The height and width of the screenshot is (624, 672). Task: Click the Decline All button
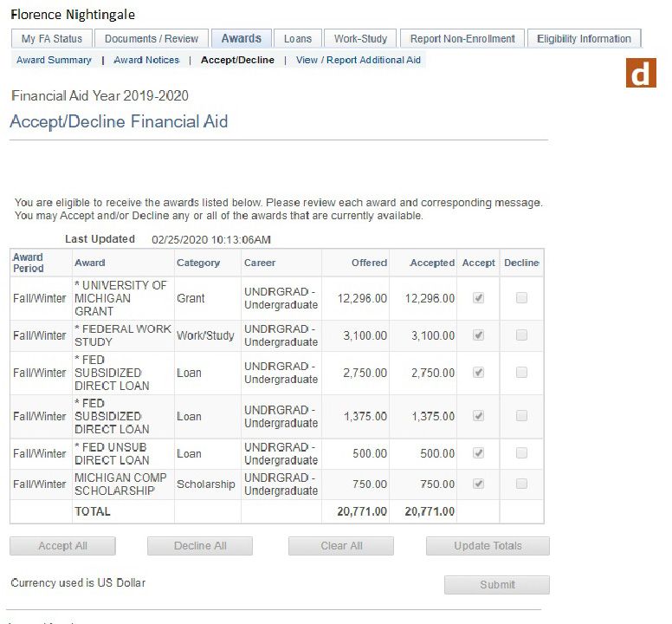pos(200,546)
